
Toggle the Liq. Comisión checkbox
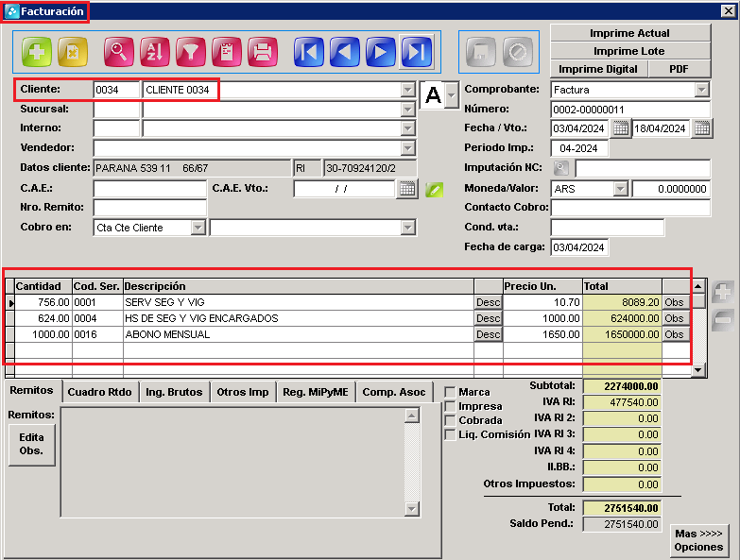point(451,434)
